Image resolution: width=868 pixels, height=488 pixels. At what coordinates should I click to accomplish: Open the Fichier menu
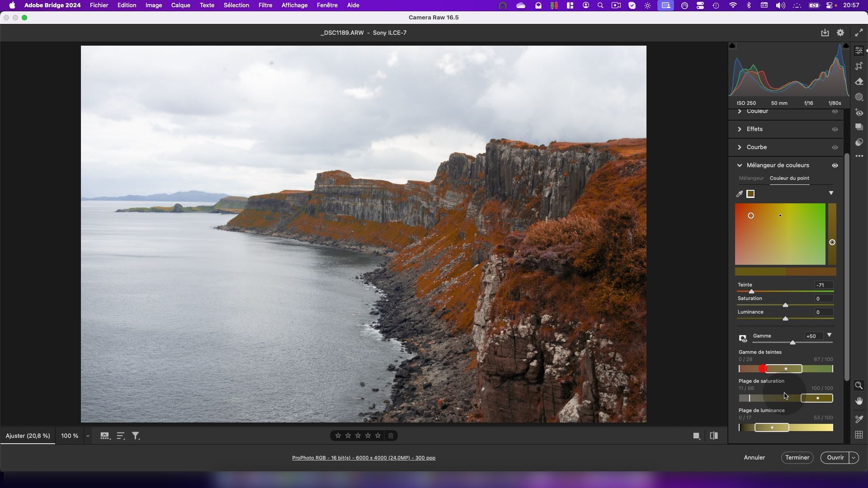(99, 5)
